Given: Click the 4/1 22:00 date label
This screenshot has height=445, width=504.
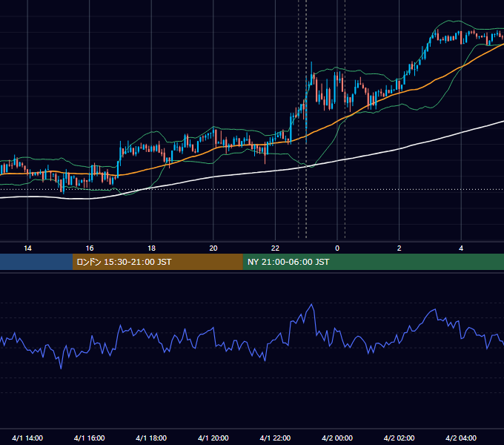Looking at the screenshot, I should (x=275, y=438).
